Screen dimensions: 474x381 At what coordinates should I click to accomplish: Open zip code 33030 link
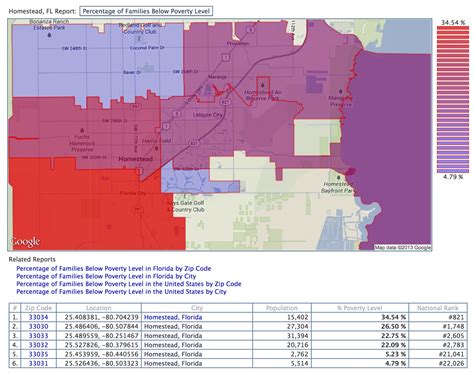point(38,326)
